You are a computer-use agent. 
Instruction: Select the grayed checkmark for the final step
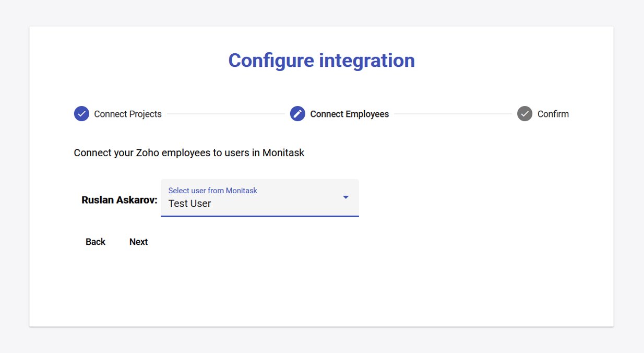coord(524,113)
